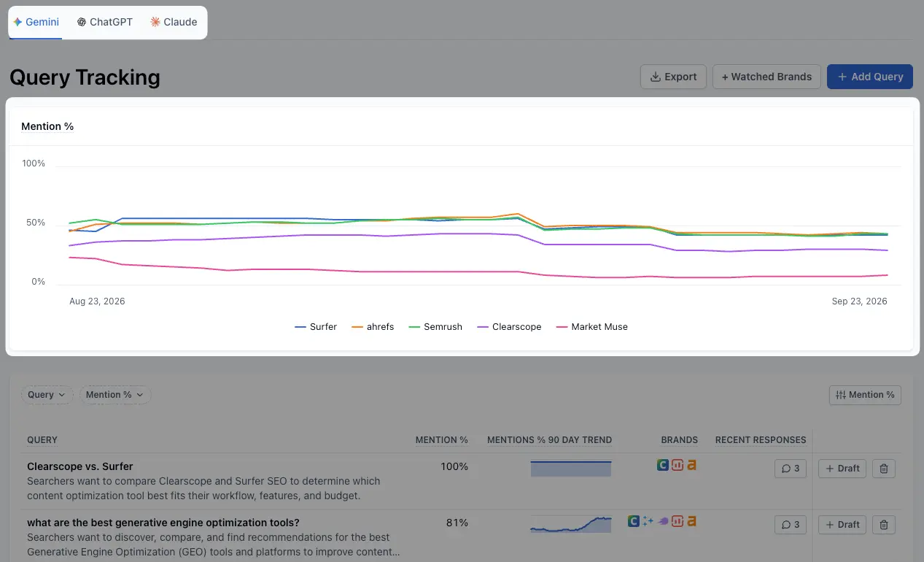The width and height of the screenshot is (924, 562).
Task: Click red brand icon in generative engine optimization row
Action: click(x=678, y=521)
